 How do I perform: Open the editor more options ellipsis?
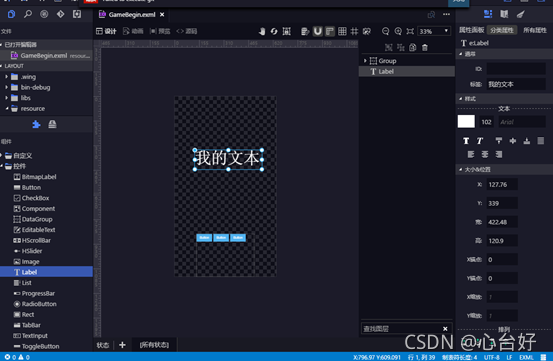coord(446,14)
